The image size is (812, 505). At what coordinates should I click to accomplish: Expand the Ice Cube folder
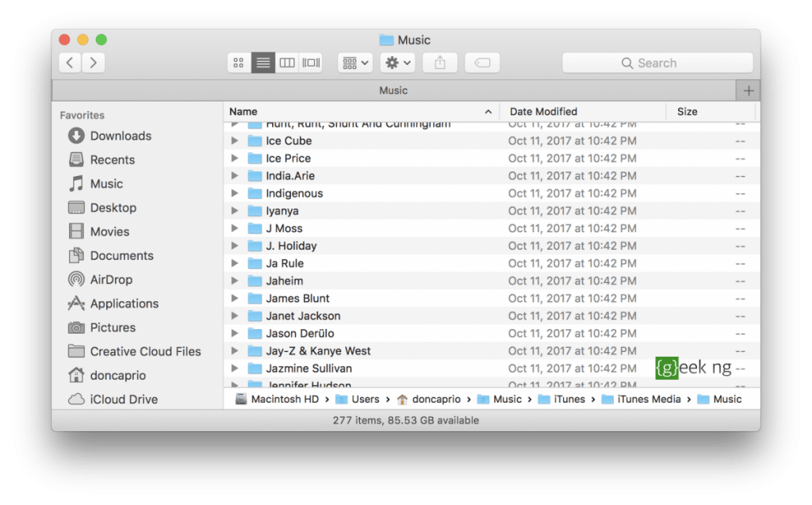[235, 141]
